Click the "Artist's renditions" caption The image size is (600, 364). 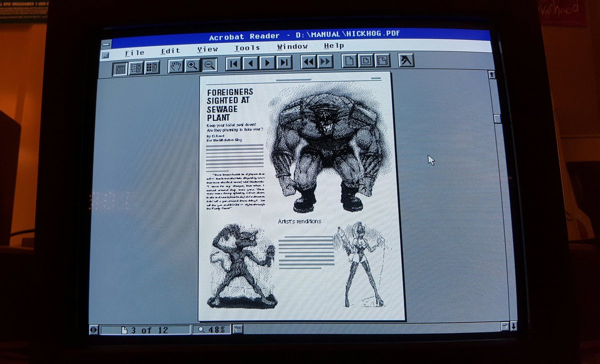[x=299, y=221]
